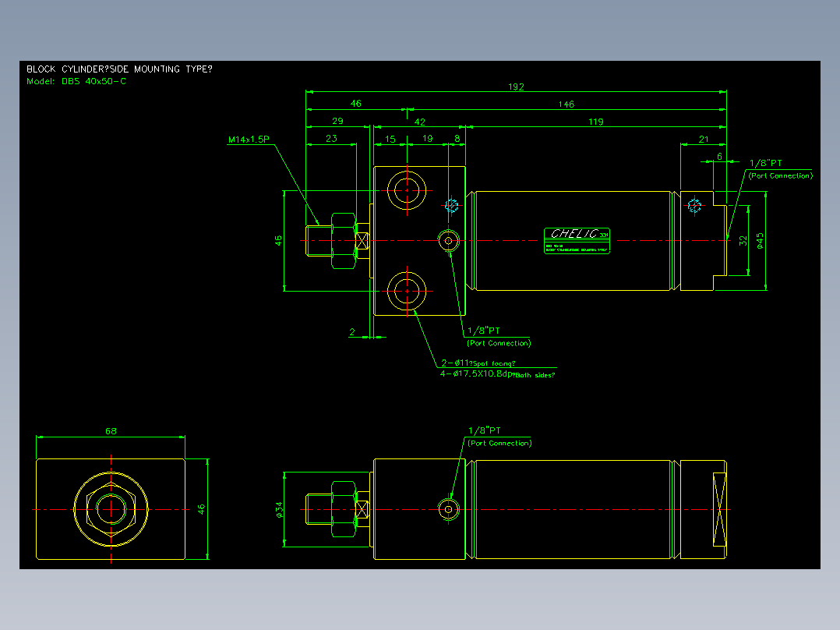Click the BLOCK CYLINDER SIDE MOUNTING TYPE title

119,69
